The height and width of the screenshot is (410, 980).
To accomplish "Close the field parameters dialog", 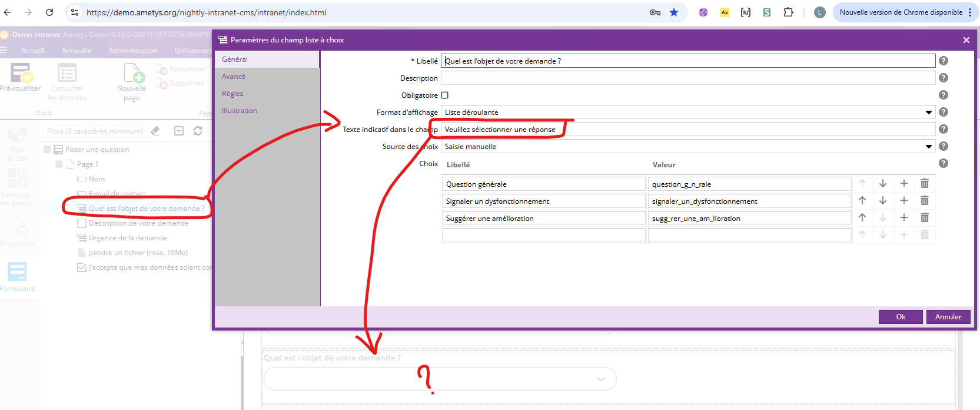I will point(966,40).
